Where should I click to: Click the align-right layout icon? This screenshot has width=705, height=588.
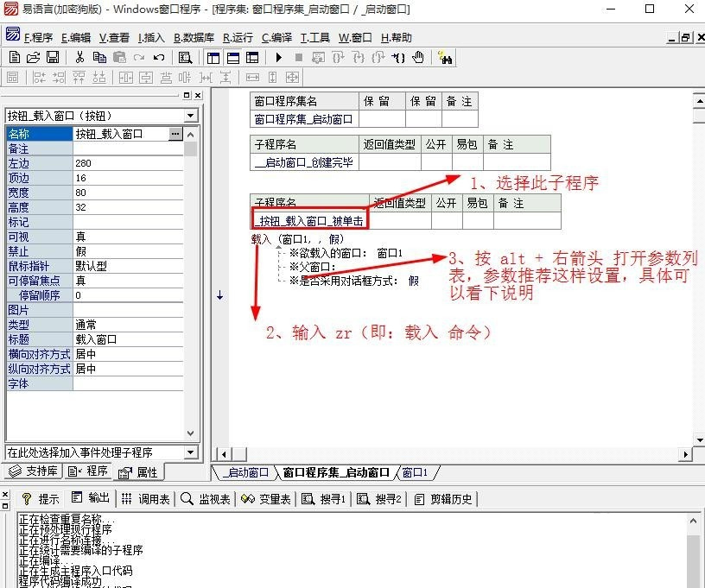click(59, 78)
